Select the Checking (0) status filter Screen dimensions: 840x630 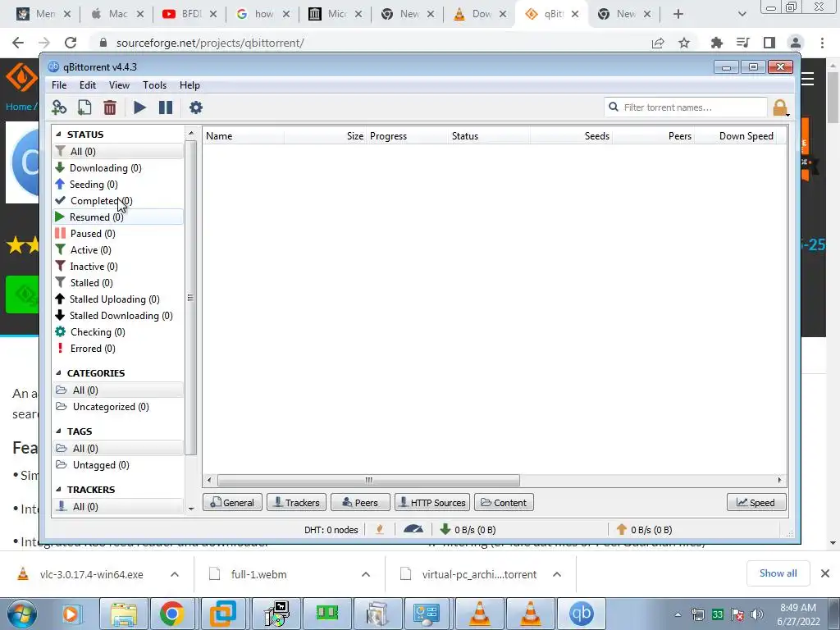click(x=118, y=332)
